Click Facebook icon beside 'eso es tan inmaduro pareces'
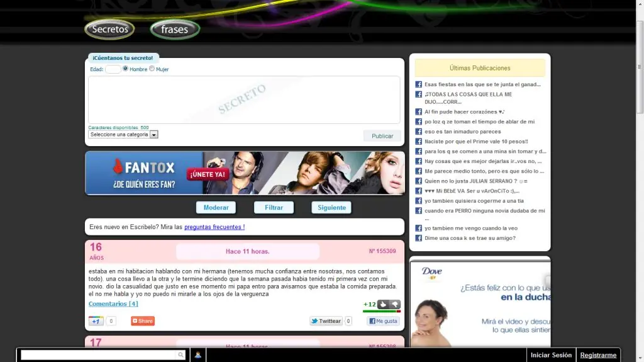Image resolution: width=644 pixels, height=362 pixels. coord(418,131)
